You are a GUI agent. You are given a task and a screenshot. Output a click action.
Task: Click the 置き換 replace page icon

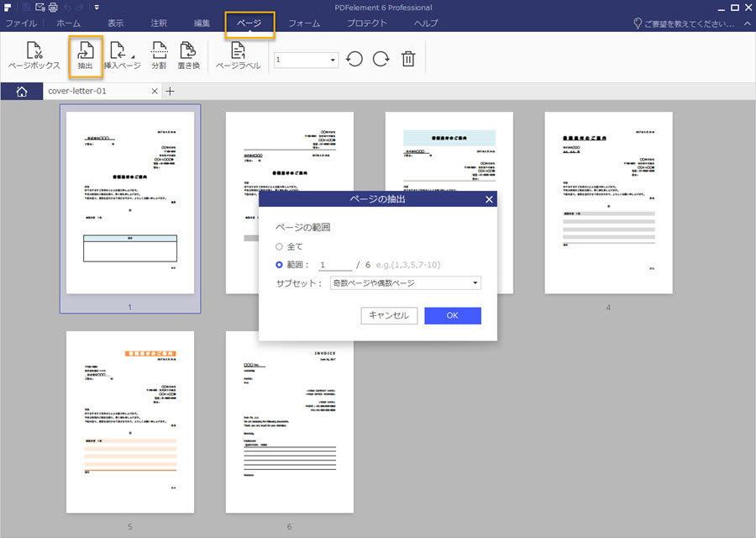pos(188,56)
